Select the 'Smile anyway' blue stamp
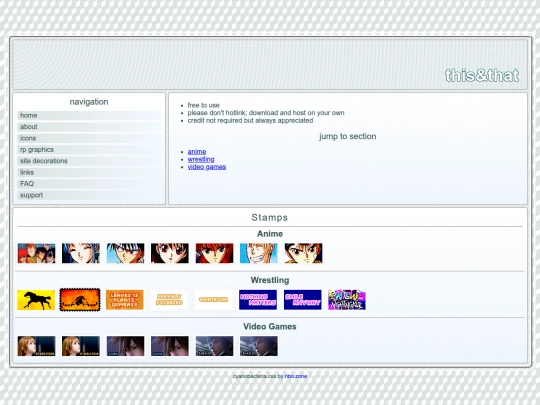This screenshot has height=405, width=540. (303, 300)
